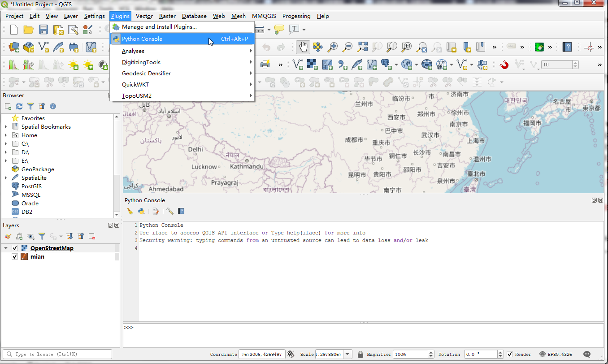The width and height of the screenshot is (608, 364).
Task: Increase the Rotation value with up arrow
Action: click(x=500, y=352)
